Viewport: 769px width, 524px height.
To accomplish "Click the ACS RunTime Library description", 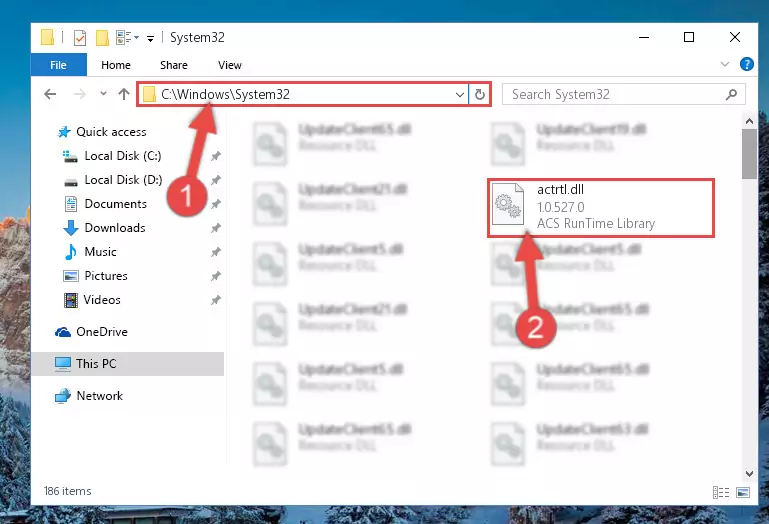I will [596, 223].
